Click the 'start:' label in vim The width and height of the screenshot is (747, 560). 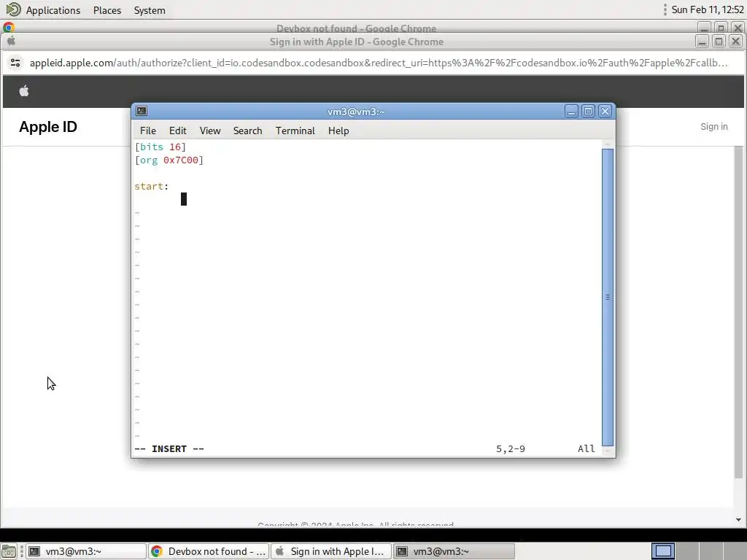(x=152, y=186)
